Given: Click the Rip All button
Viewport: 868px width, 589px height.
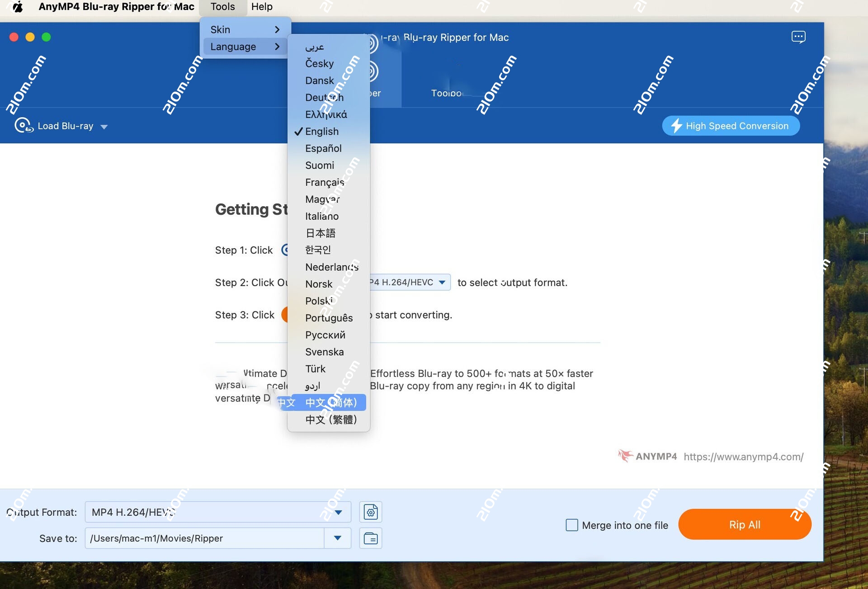Looking at the screenshot, I should click(745, 524).
